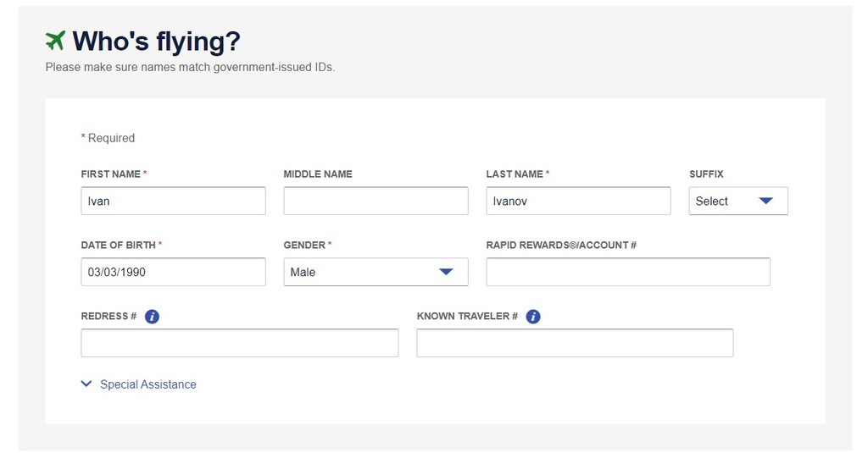The width and height of the screenshot is (868, 453).
Task: Click the MIDDLE NAME label
Action: 318,174
